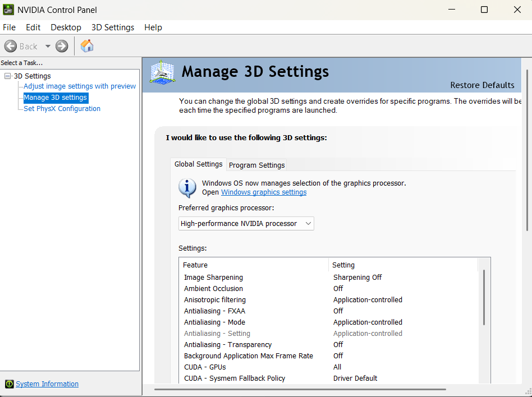Image resolution: width=532 pixels, height=397 pixels.
Task: Select the Global Settings tab
Action: point(199,164)
